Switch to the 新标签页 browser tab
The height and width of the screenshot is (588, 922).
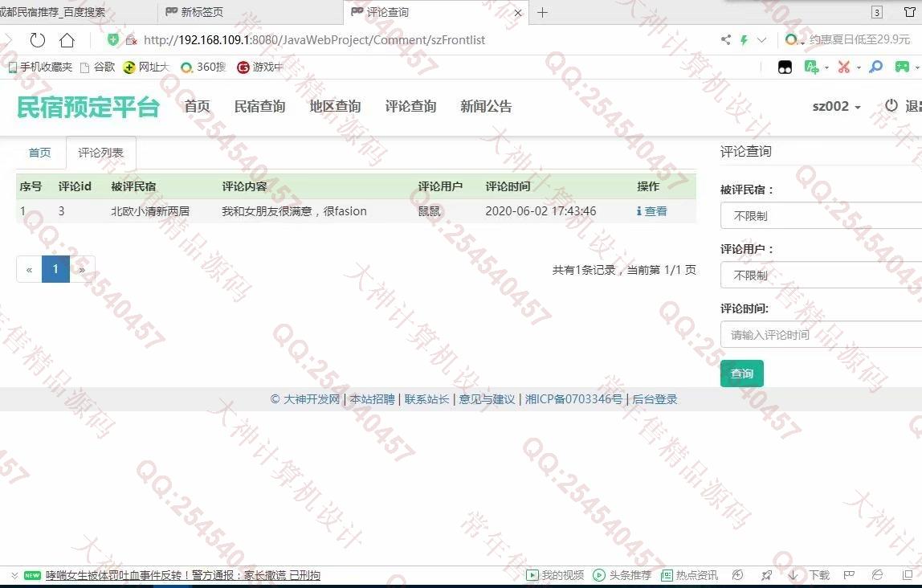(202, 12)
